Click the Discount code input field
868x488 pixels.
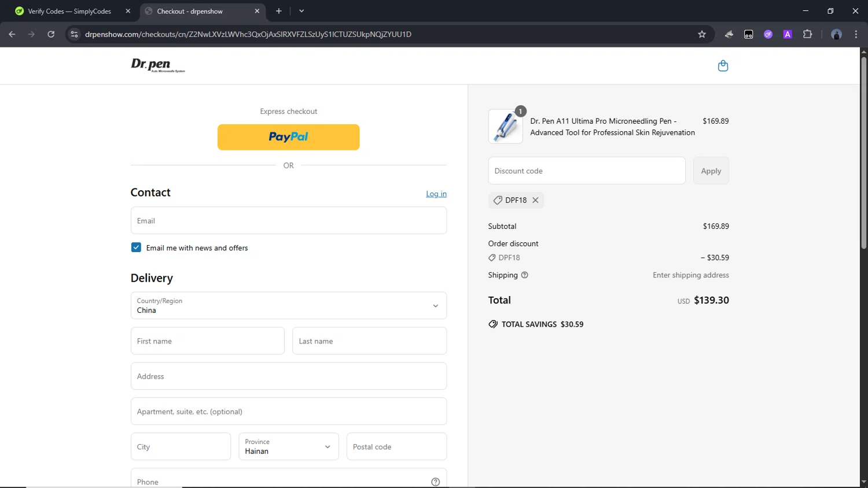[587, 171]
